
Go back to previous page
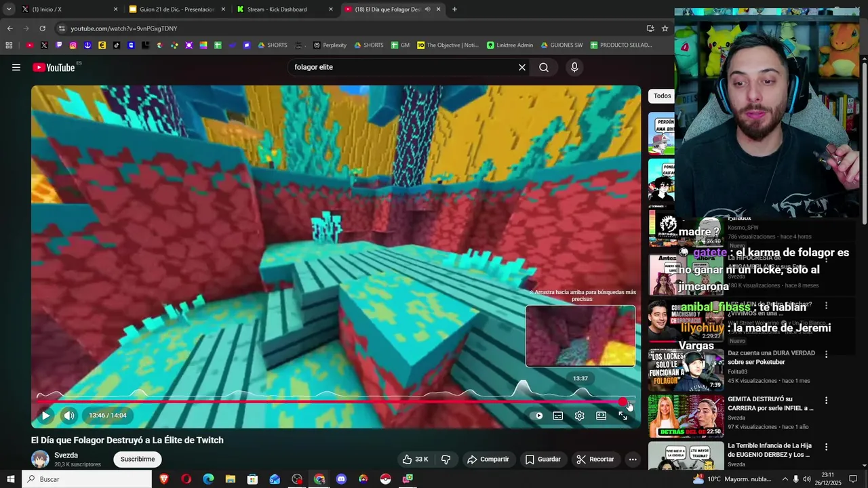(x=9, y=28)
